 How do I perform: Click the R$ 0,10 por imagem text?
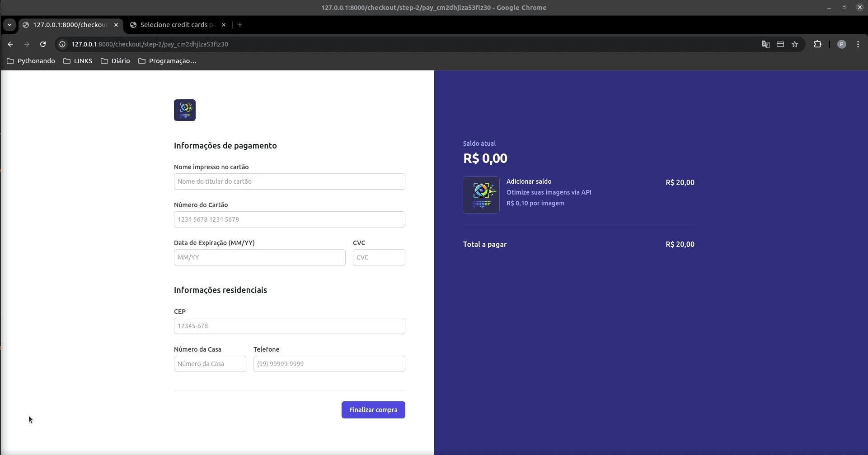[535, 203]
